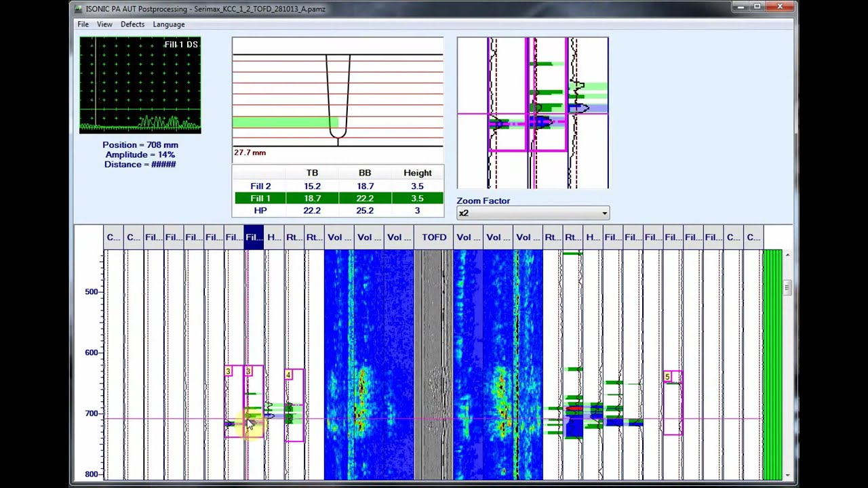Click the TB column header
Screen dimensions: 868x488
click(312, 173)
